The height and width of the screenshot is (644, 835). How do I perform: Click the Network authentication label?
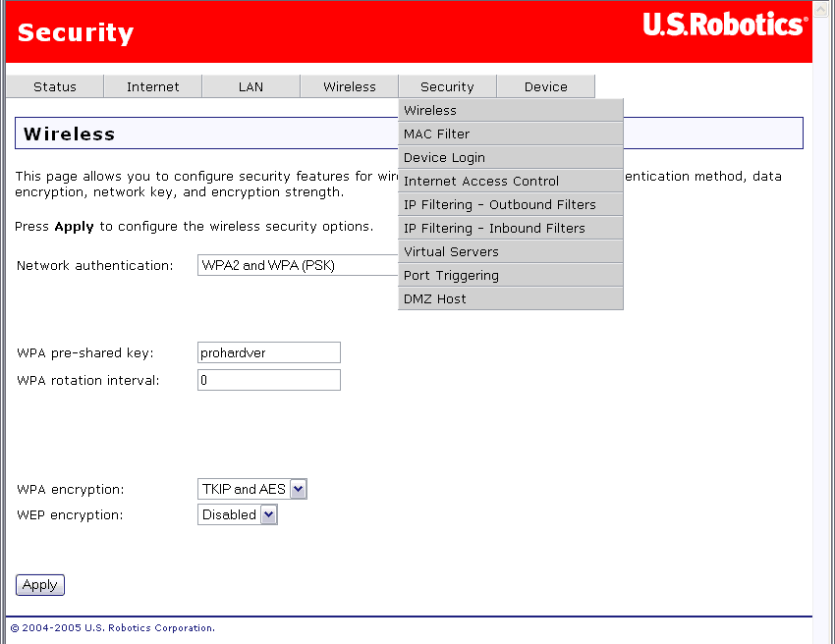click(x=94, y=266)
